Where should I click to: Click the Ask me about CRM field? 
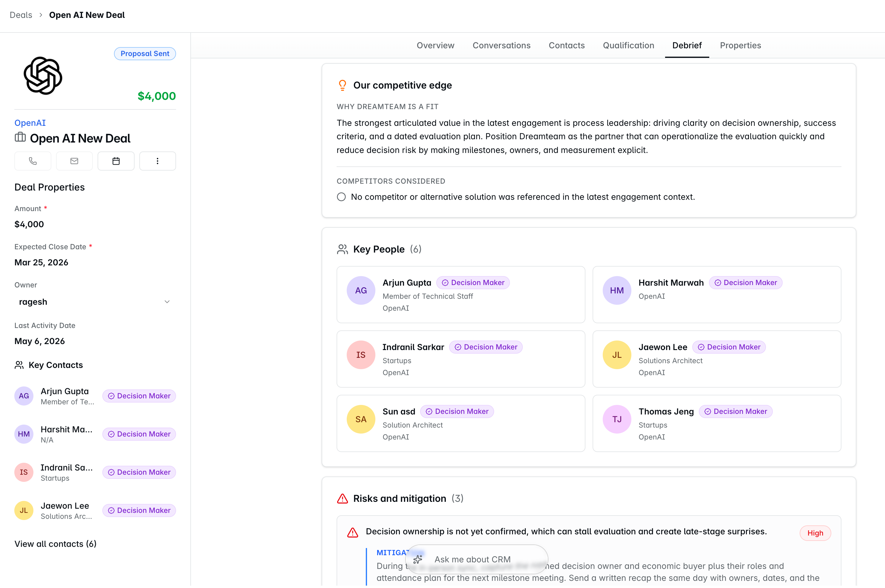tap(477, 559)
